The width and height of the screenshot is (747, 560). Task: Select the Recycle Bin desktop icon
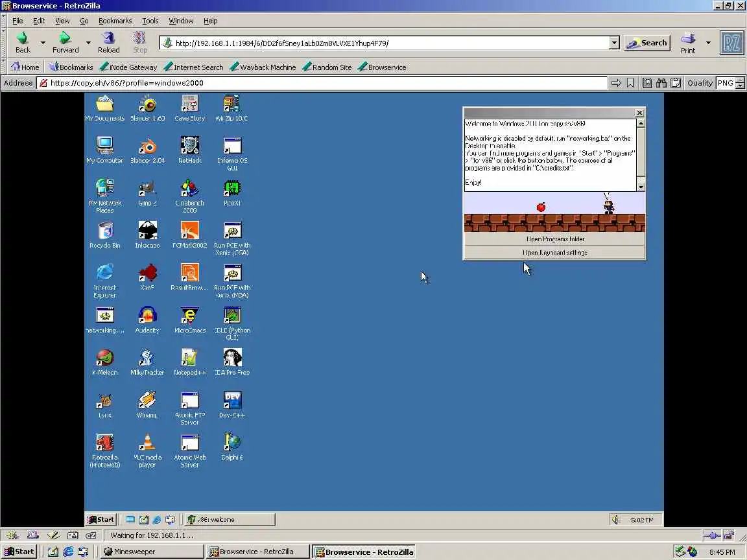tap(104, 235)
